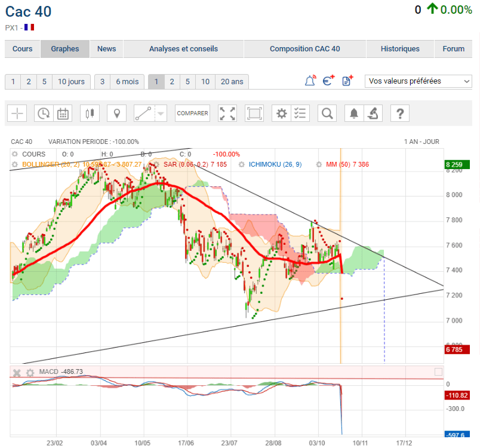Open the indicators checklist icon
Image resolution: width=480 pixels, height=448 pixels.
click(300, 113)
